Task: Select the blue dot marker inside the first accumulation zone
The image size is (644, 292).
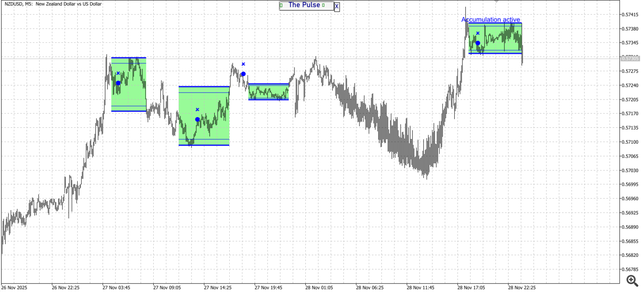Action: tap(117, 82)
